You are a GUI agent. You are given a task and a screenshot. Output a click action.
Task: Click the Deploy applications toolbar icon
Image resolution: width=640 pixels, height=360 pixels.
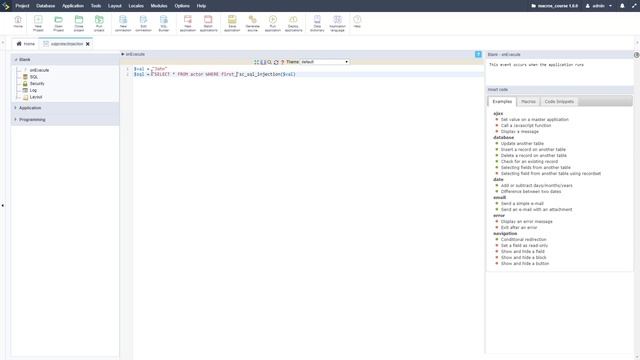click(293, 24)
